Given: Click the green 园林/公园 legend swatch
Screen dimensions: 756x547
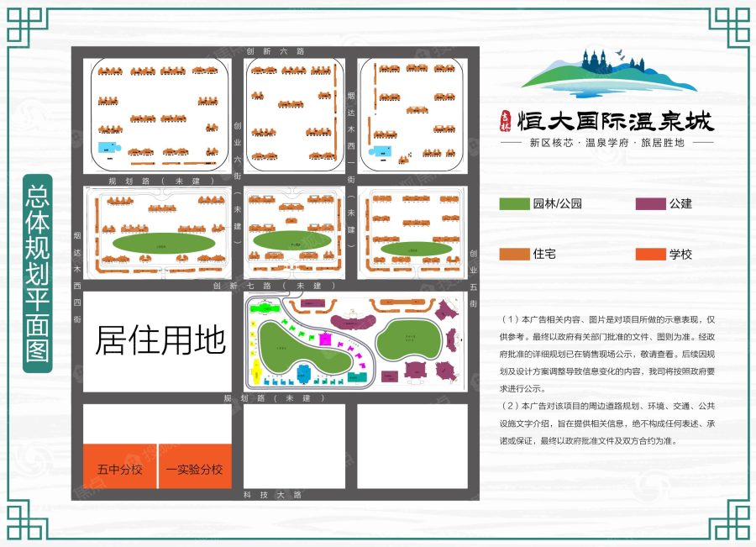Looking at the screenshot, I should (x=514, y=203).
